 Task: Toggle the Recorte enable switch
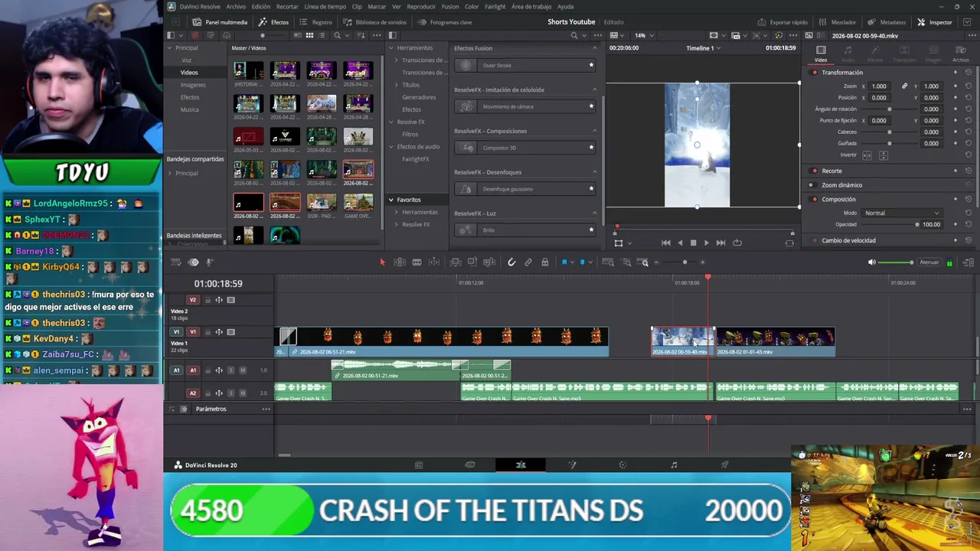point(814,171)
